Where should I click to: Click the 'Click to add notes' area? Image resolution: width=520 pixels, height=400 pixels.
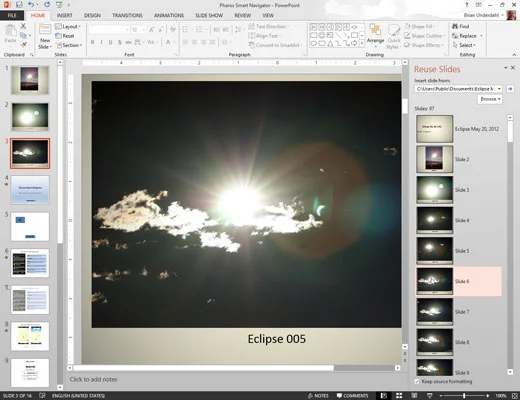(93, 379)
